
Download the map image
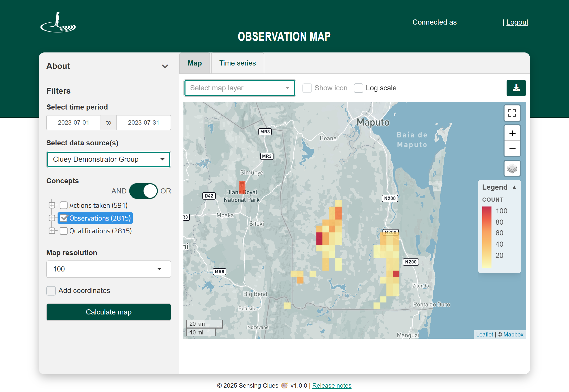[x=516, y=88]
